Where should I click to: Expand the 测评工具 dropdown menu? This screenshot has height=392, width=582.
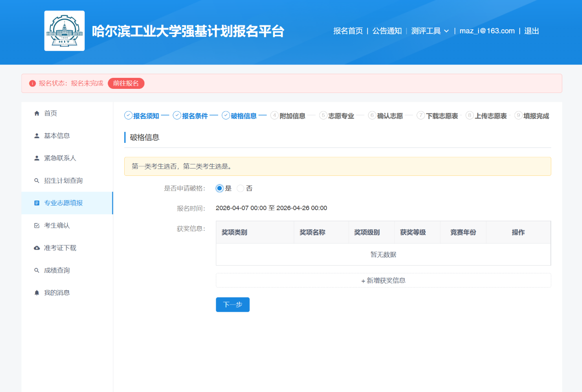click(x=430, y=31)
